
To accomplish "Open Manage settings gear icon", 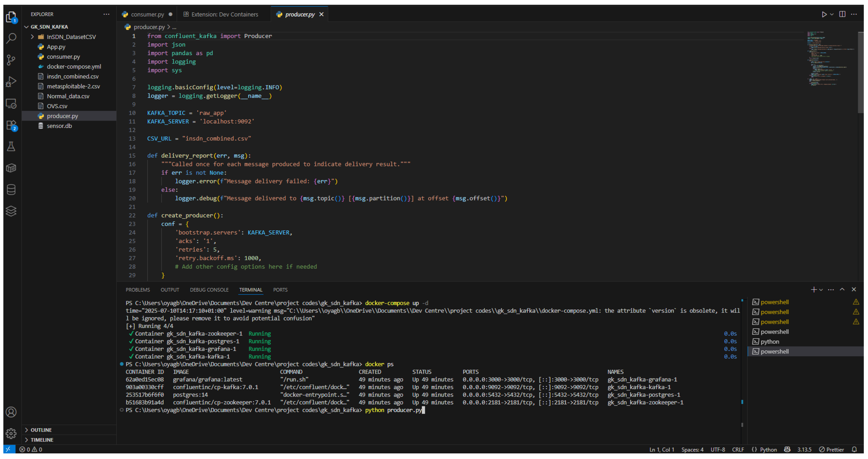I will point(11,434).
